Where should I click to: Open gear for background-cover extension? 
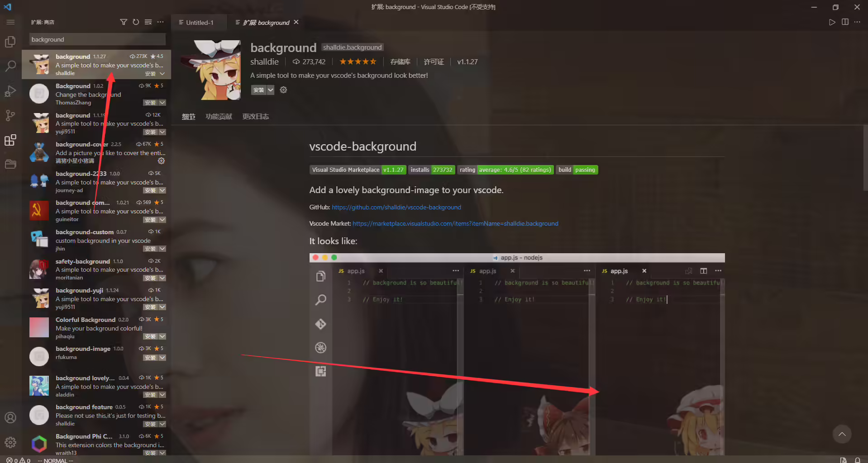coord(162,161)
